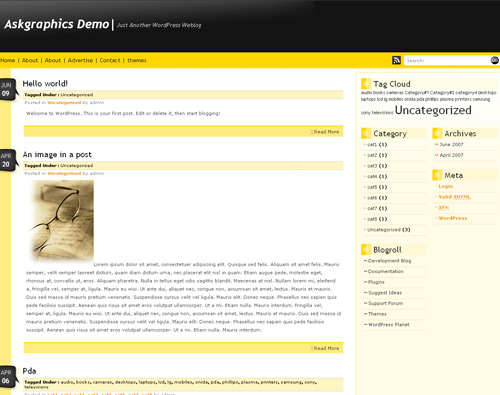This screenshot has height=395, width=500.
Task: Open the Hello world! post title
Action: (x=45, y=83)
